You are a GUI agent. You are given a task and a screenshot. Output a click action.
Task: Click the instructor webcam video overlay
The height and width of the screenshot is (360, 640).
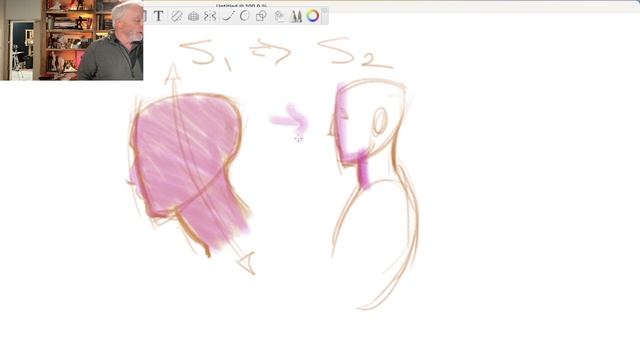(x=71, y=40)
